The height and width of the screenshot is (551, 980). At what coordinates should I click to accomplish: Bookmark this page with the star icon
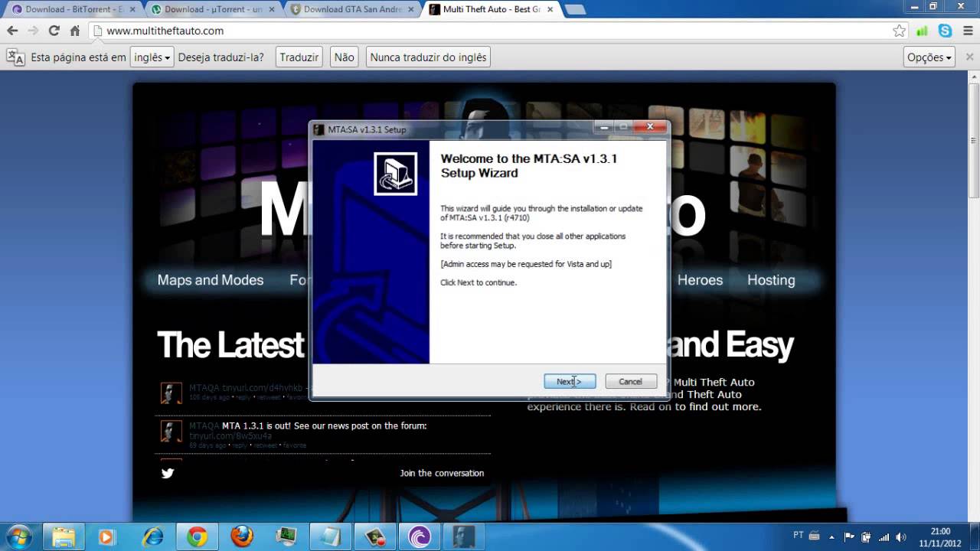point(899,31)
